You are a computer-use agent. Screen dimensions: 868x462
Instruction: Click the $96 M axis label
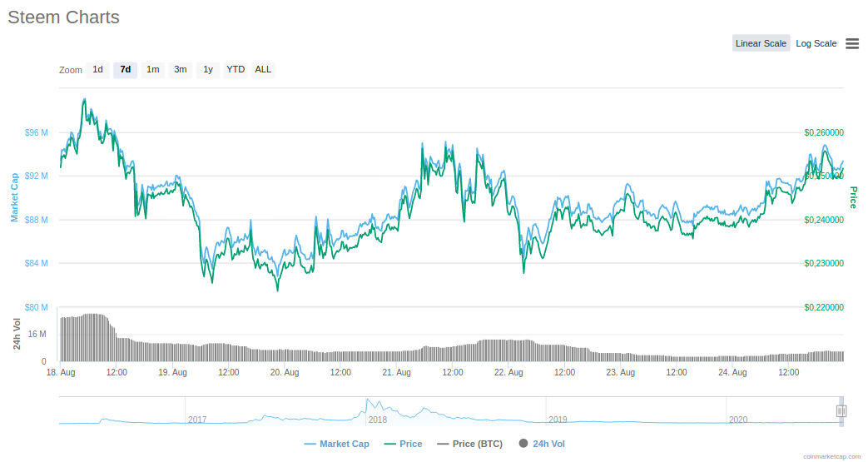click(36, 132)
